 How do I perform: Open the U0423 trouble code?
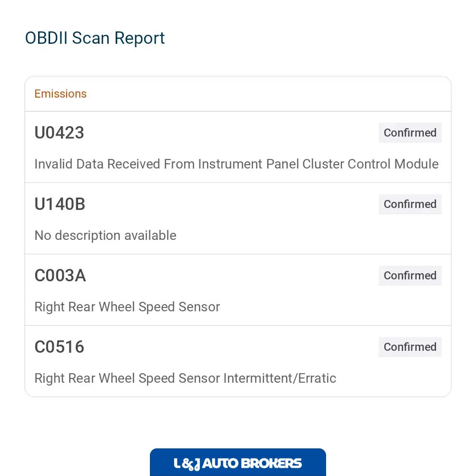pyautogui.click(x=59, y=133)
